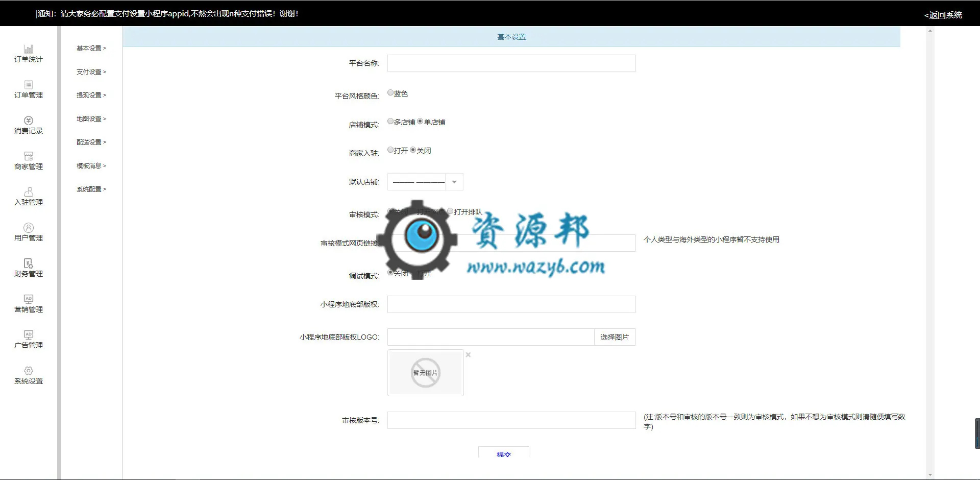Expand 支付设置 submenu item
Image resolution: width=980 pixels, height=480 pixels.
coord(91,72)
